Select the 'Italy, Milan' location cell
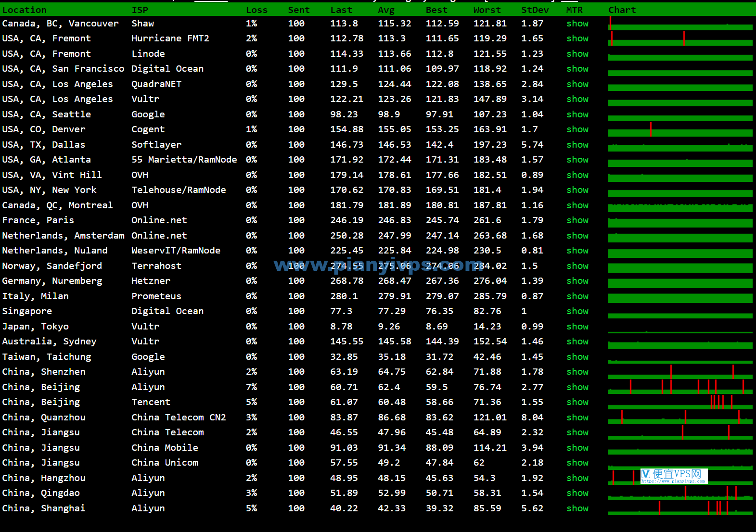This screenshot has width=756, height=532. (x=36, y=296)
